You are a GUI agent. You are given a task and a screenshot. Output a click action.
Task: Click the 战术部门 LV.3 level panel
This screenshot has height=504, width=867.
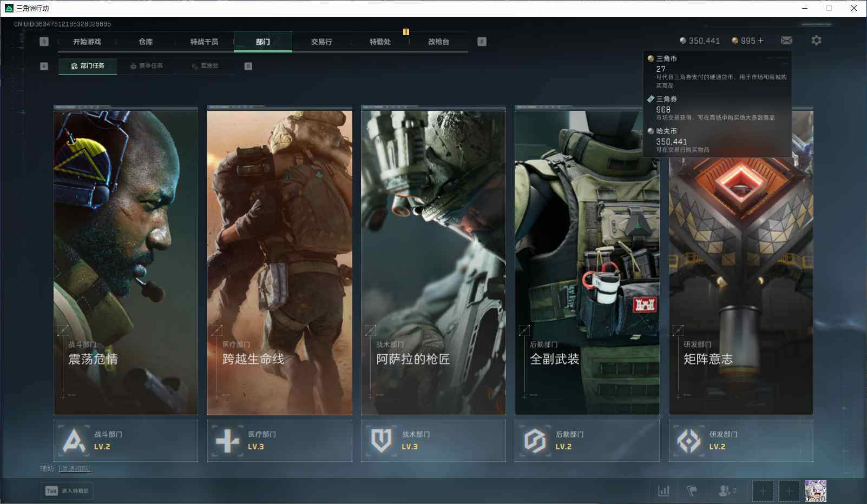pyautogui.click(x=433, y=441)
